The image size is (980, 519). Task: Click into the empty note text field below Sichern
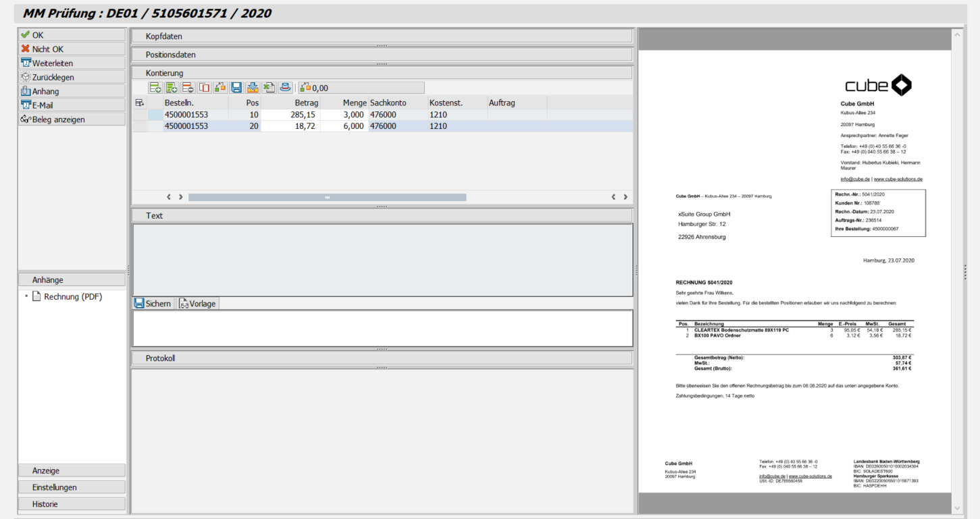coord(382,328)
